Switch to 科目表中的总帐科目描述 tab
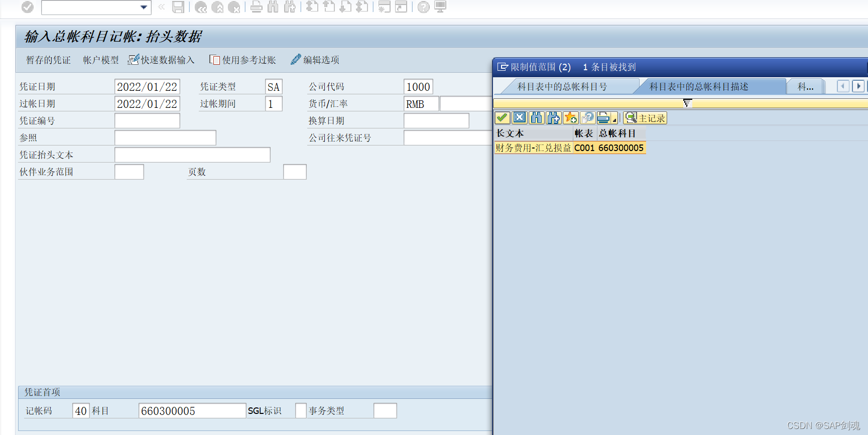This screenshot has width=868, height=435. pyautogui.click(x=699, y=87)
